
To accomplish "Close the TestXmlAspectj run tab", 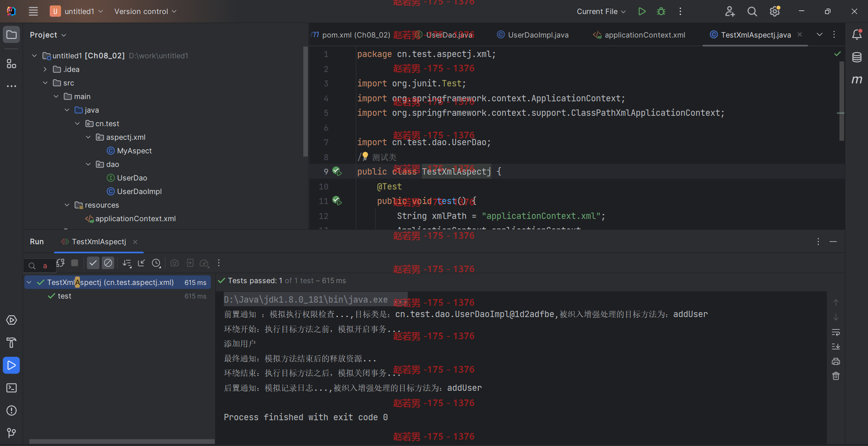I will (135, 242).
